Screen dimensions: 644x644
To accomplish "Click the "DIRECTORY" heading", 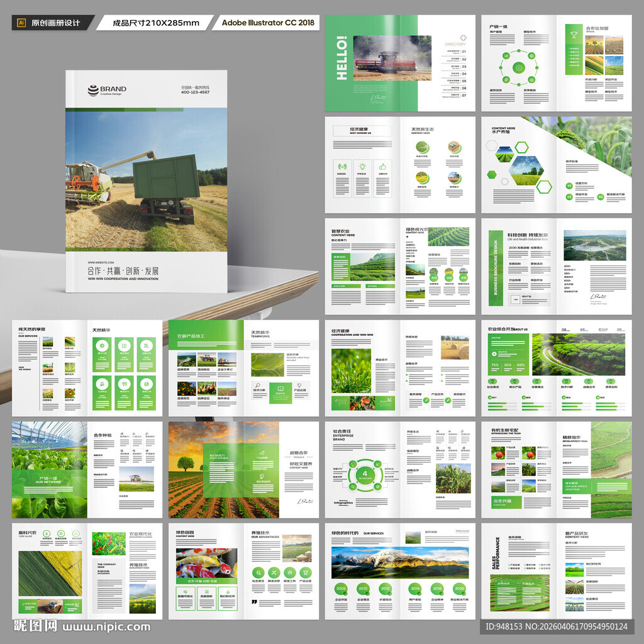I will coord(455,44).
